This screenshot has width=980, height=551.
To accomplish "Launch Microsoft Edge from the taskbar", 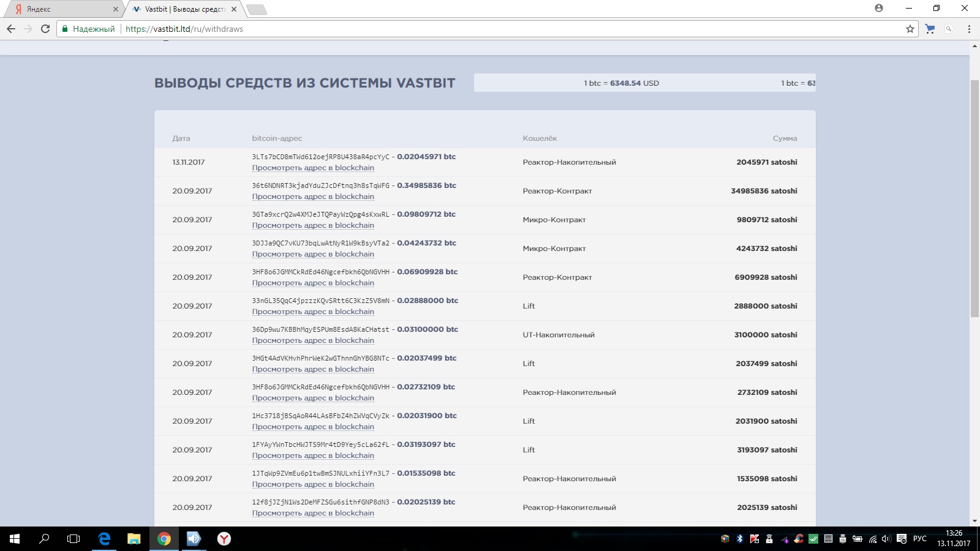I will point(105,539).
